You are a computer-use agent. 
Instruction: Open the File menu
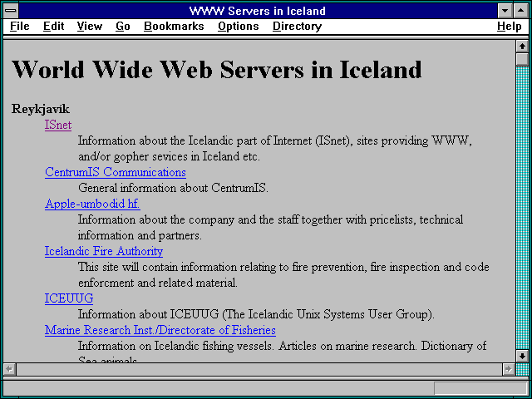coord(20,26)
